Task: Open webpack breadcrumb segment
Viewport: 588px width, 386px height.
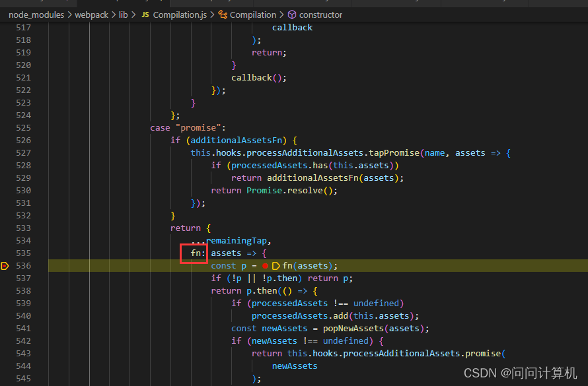Action: (91, 15)
